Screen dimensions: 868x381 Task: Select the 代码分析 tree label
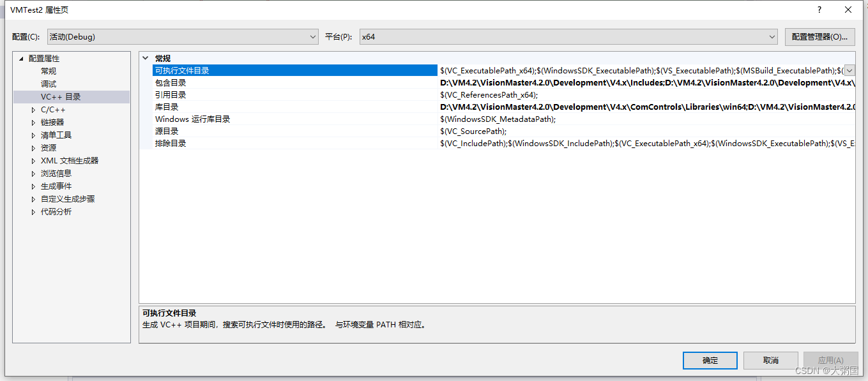pos(56,212)
